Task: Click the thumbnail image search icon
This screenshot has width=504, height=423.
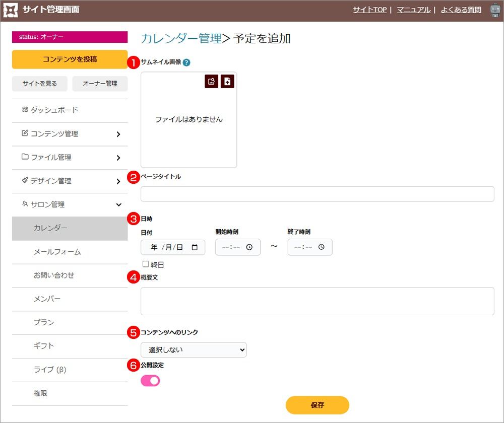Action: pos(212,82)
